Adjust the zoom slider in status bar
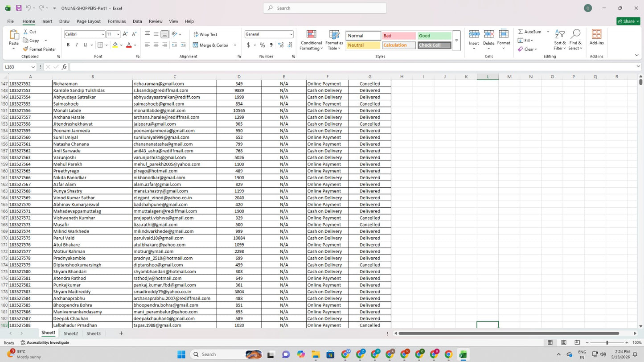 click(x=607, y=342)
